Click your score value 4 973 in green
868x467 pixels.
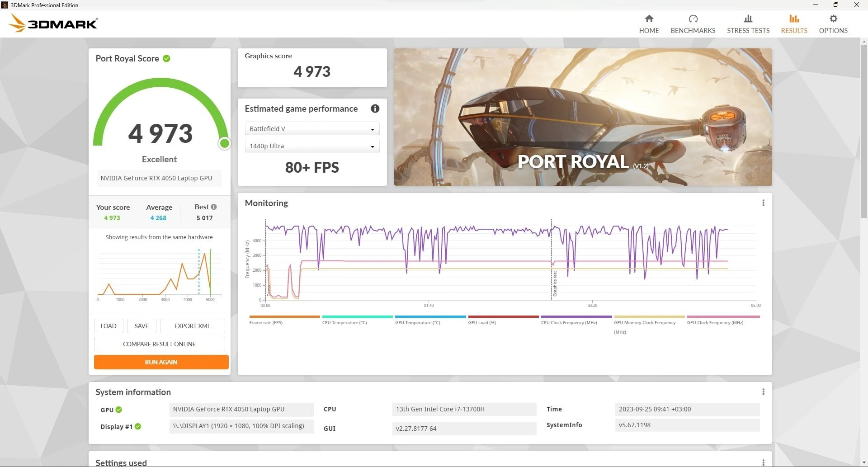(112, 218)
